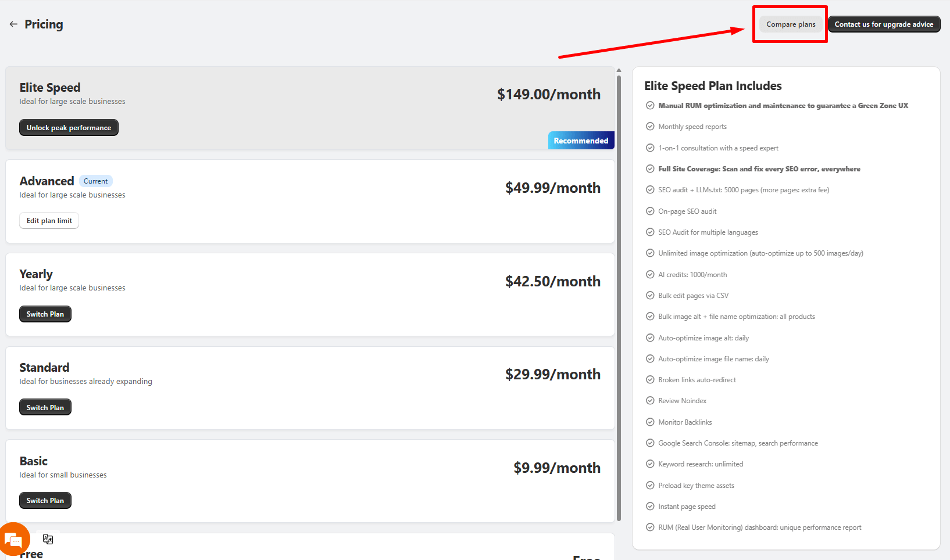
Task: Click the scrollbar arrow above the plan list
Action: [x=618, y=69]
